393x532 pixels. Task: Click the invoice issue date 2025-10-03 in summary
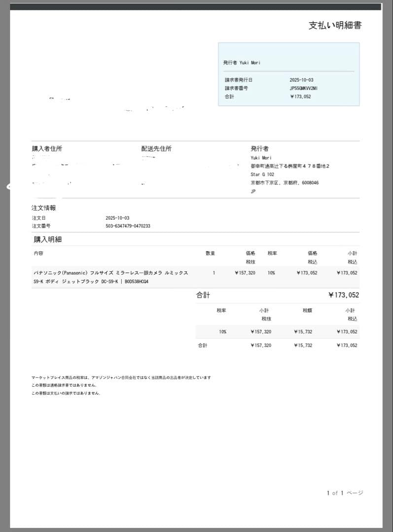pos(301,80)
